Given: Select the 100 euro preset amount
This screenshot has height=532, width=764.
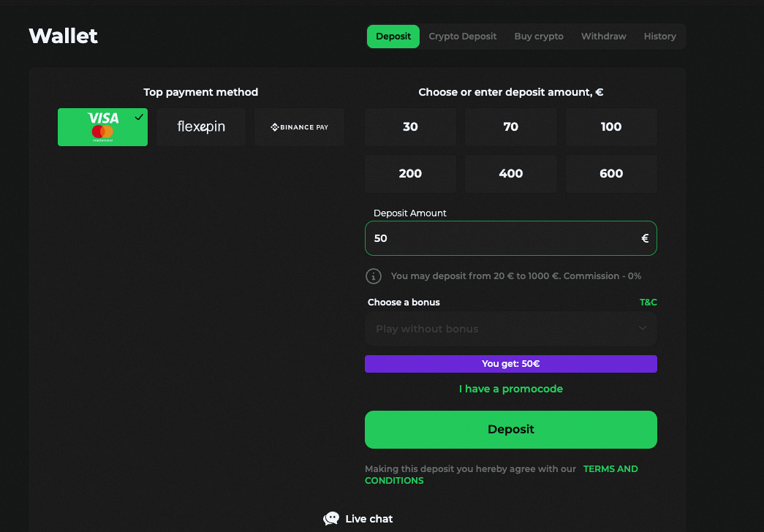Looking at the screenshot, I should tap(611, 127).
